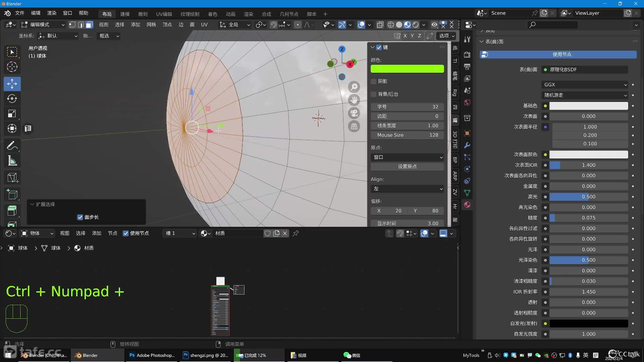This screenshot has width=644, height=362.
Task: Click the 使用节点 button in properties
Action: coord(558,54)
